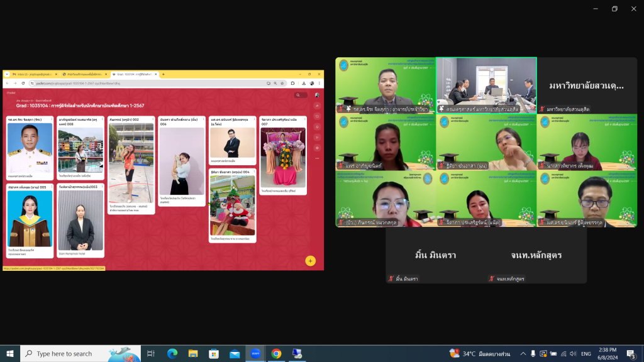Open Zoom from the Windows taskbar
Image resolution: width=644 pixels, height=362 pixels.
click(255, 354)
